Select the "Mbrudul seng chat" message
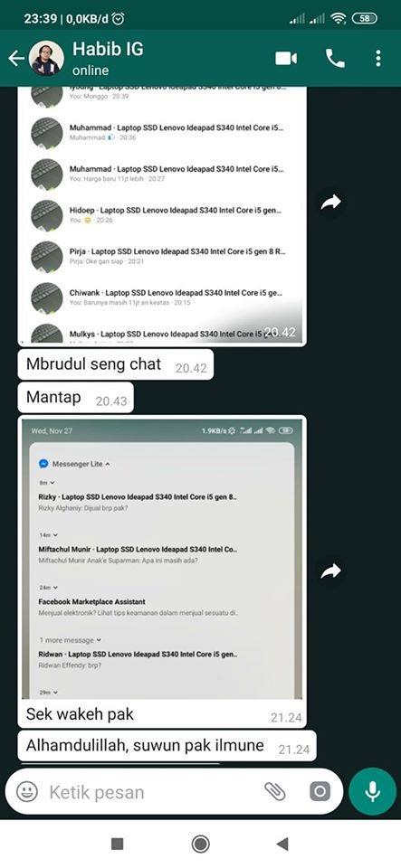Image resolution: width=401 pixels, height=868 pixels. [116, 364]
